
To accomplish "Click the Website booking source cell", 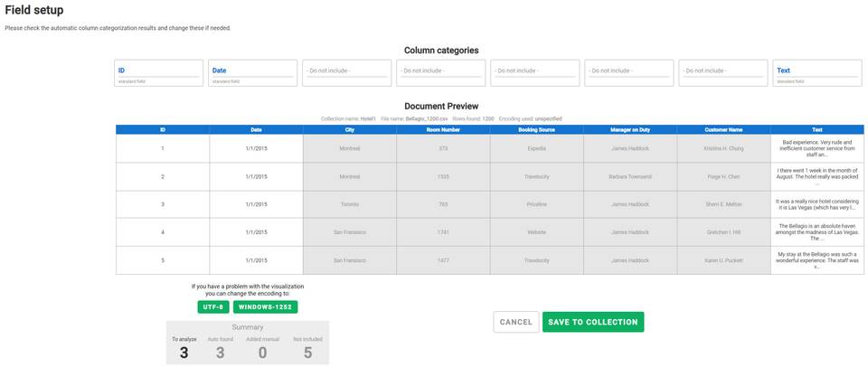I will (x=536, y=232).
